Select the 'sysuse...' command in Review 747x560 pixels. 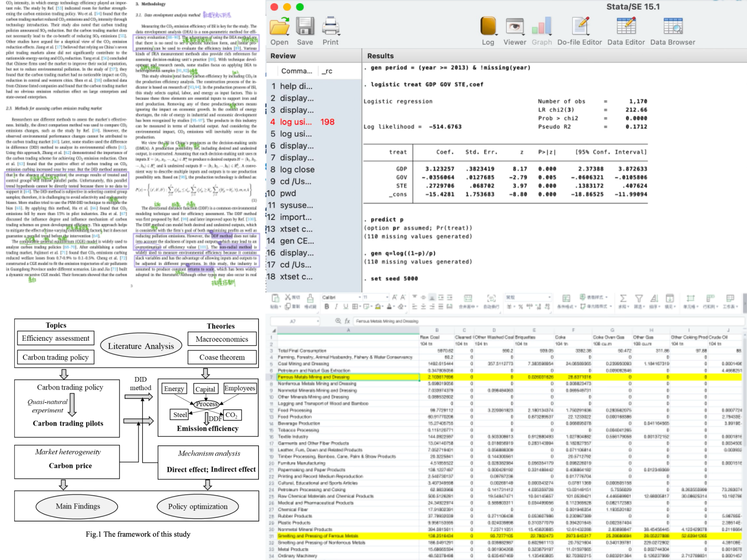(x=296, y=205)
